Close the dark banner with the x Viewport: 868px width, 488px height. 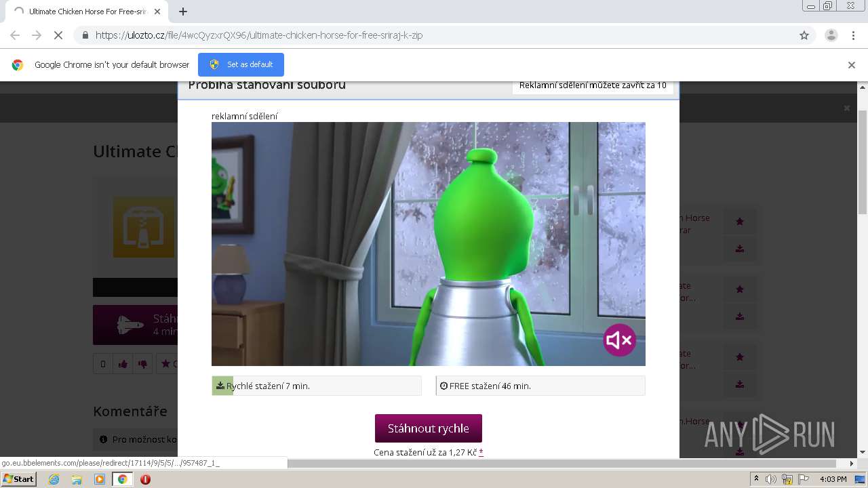[846, 108]
